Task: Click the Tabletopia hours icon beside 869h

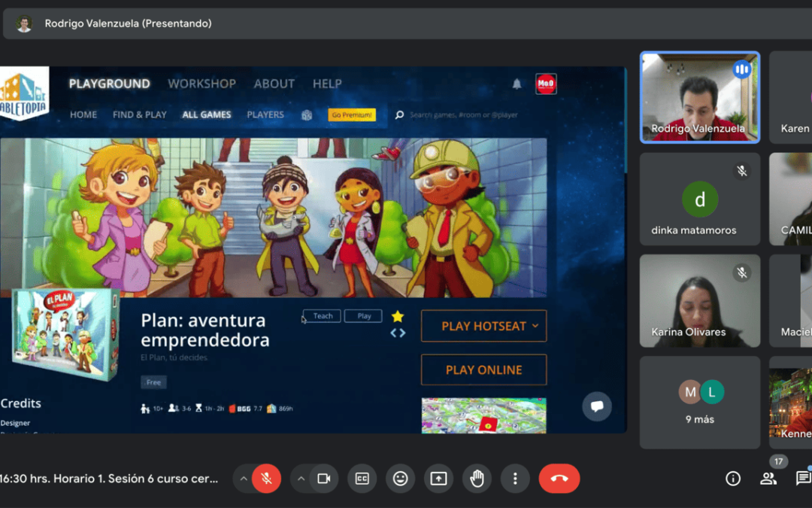Action: click(x=271, y=409)
